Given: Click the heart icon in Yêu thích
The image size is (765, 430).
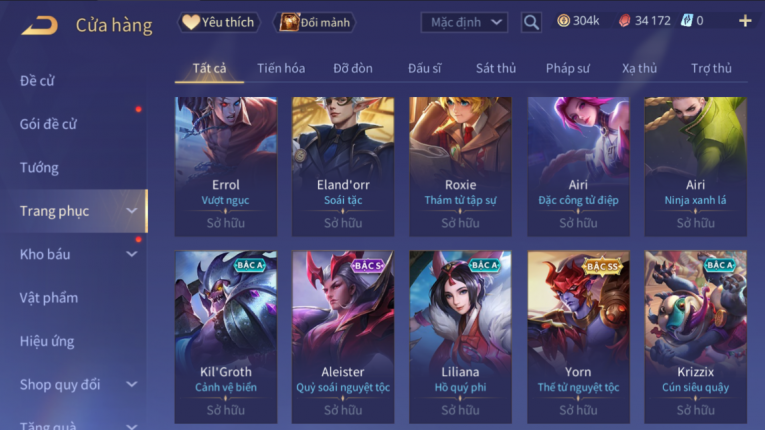Looking at the screenshot, I should 191,22.
